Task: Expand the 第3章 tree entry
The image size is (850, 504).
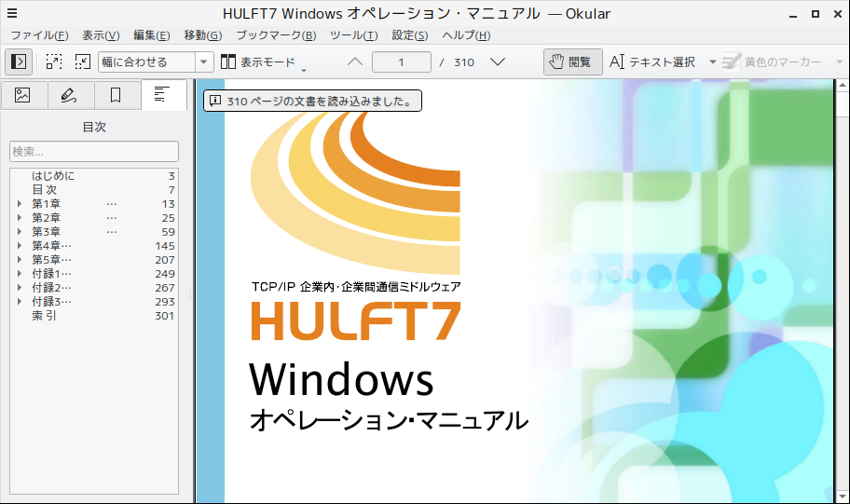Action: 20,232
